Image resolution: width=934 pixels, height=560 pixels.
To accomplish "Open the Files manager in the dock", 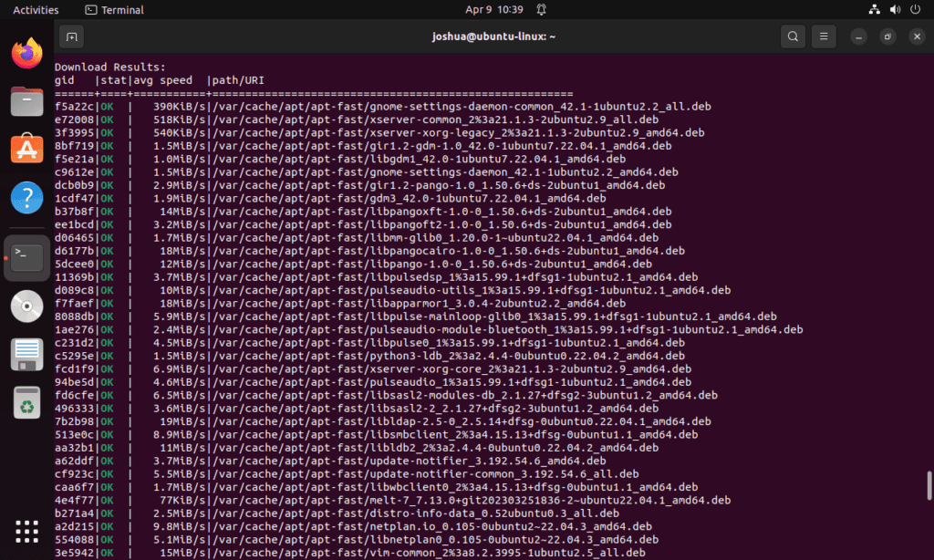I will coord(26,100).
